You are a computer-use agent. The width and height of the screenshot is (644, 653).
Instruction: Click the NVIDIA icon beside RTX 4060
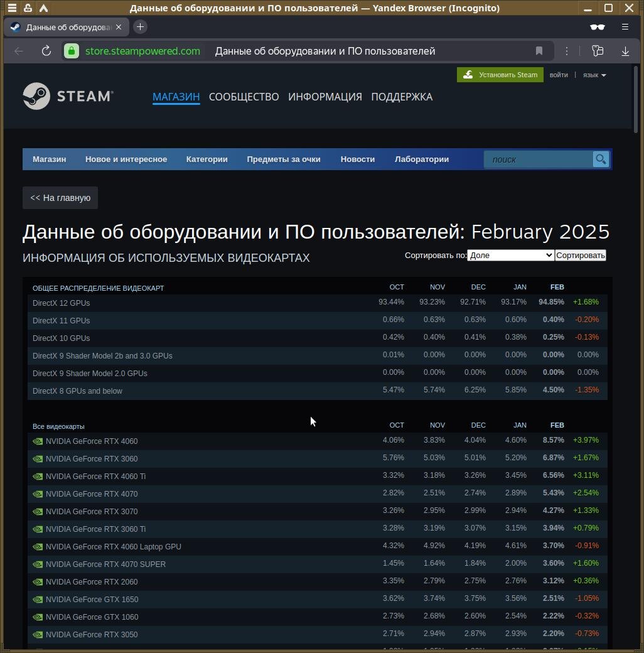point(38,441)
